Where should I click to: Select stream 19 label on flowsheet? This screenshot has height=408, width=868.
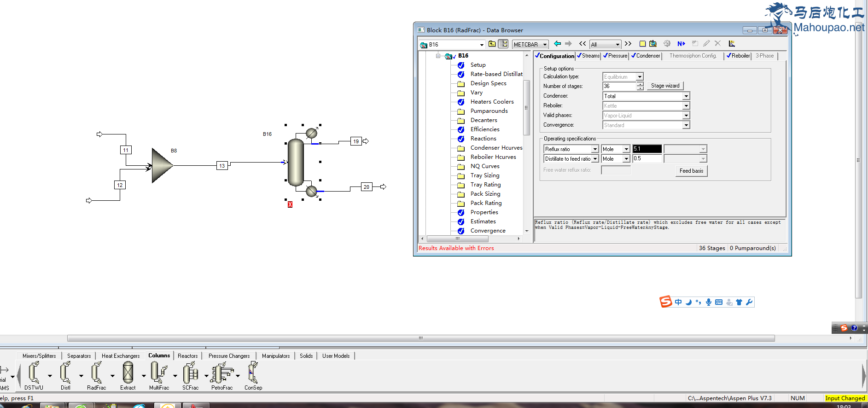click(356, 141)
